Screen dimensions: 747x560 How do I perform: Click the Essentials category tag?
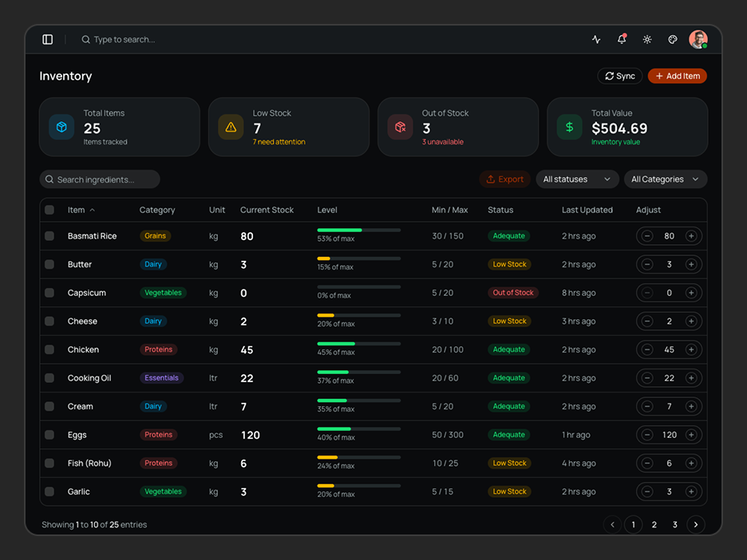point(161,378)
